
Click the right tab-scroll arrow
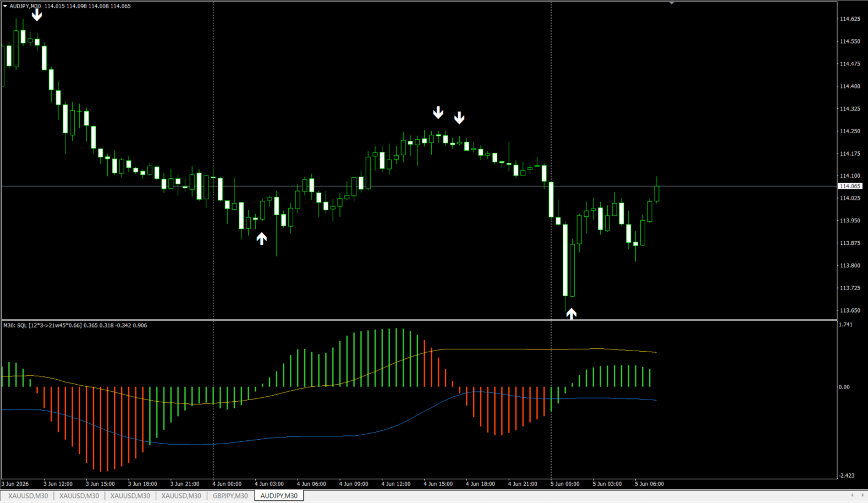pos(861,495)
